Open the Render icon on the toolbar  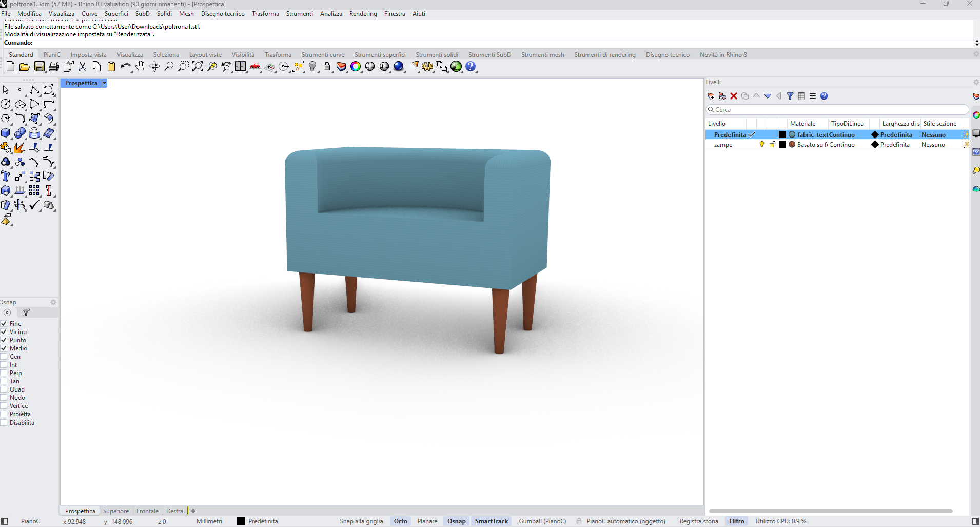(400, 67)
